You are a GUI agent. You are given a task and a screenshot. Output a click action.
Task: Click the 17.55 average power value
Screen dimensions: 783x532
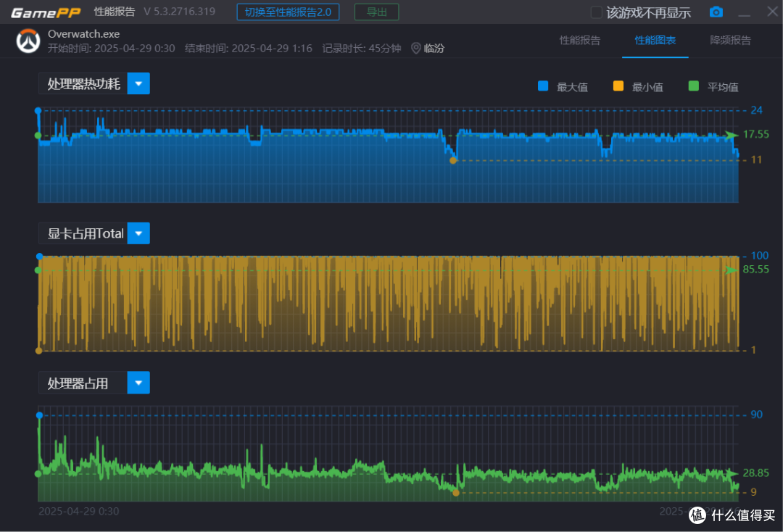point(756,134)
